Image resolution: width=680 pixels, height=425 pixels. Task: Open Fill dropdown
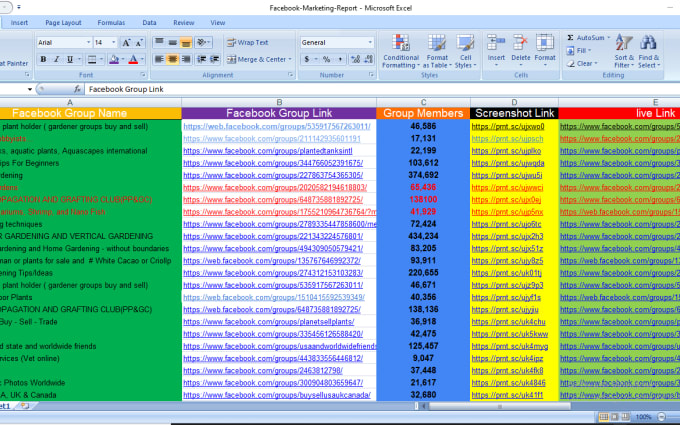tap(579, 51)
